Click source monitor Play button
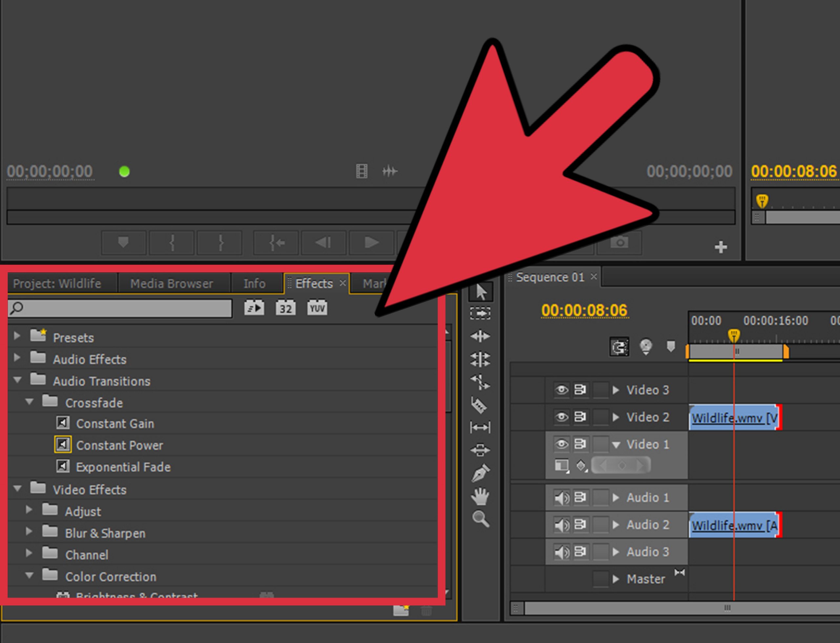The height and width of the screenshot is (643, 840). point(371,242)
